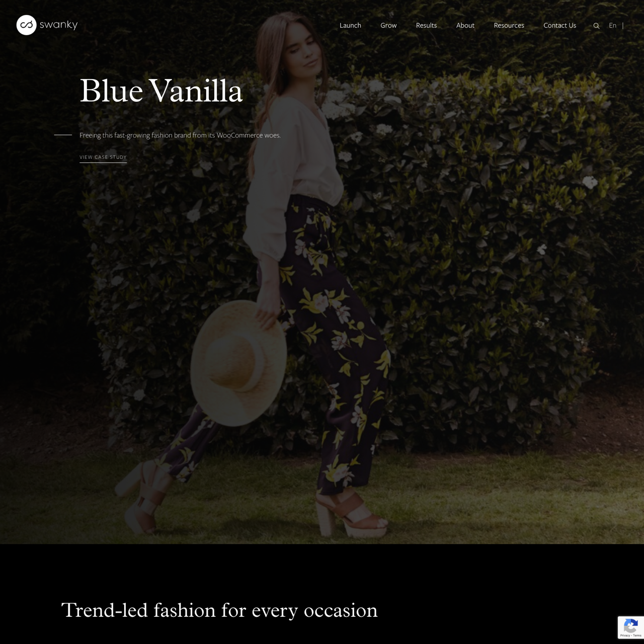Click the Blue Vanilla heading
644x644 pixels.
pyautogui.click(x=161, y=91)
